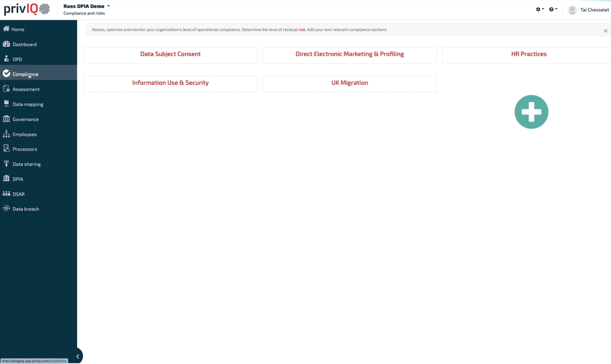Collapse the sidebar with the chevron

(78, 356)
